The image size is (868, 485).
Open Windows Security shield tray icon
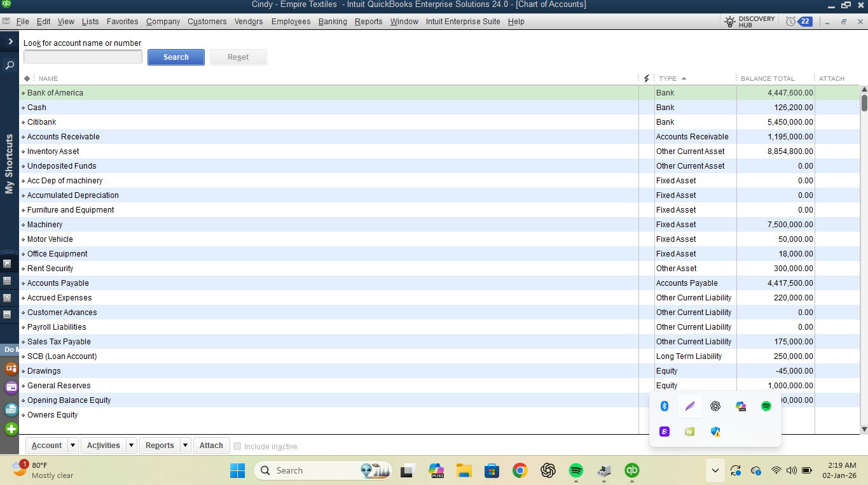715,432
